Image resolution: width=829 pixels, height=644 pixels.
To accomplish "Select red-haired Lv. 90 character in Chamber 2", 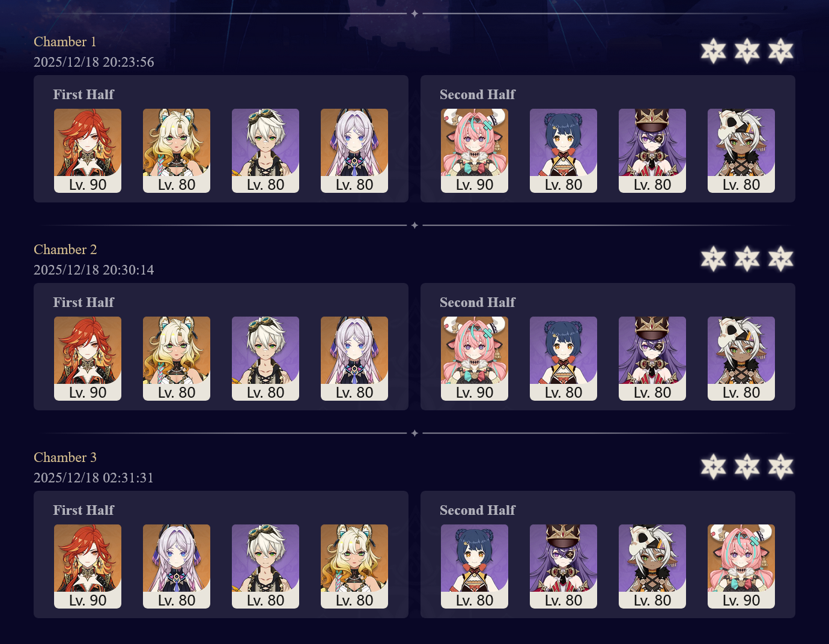I will [88, 359].
